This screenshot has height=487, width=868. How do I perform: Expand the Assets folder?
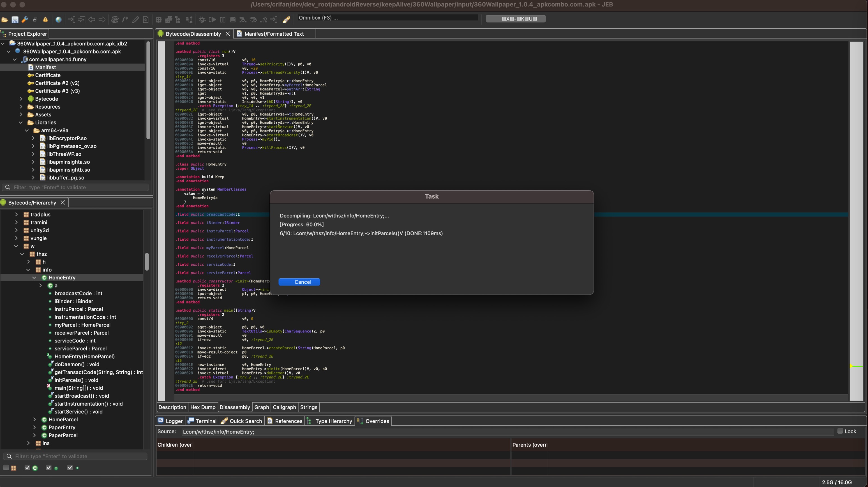pyautogui.click(x=21, y=115)
